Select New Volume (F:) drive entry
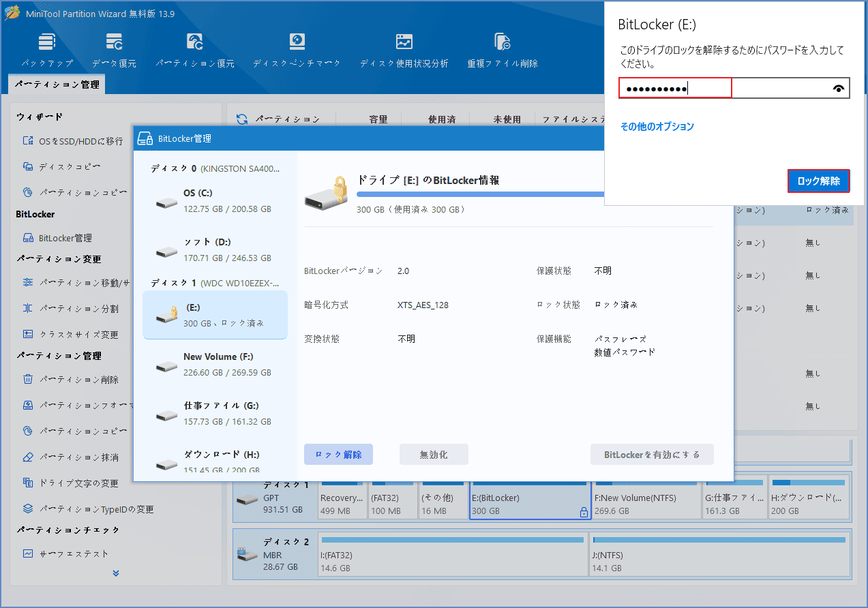 [215, 364]
